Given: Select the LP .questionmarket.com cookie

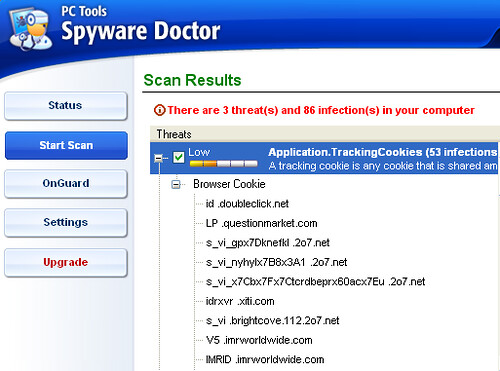Looking at the screenshot, I should click(x=261, y=223).
